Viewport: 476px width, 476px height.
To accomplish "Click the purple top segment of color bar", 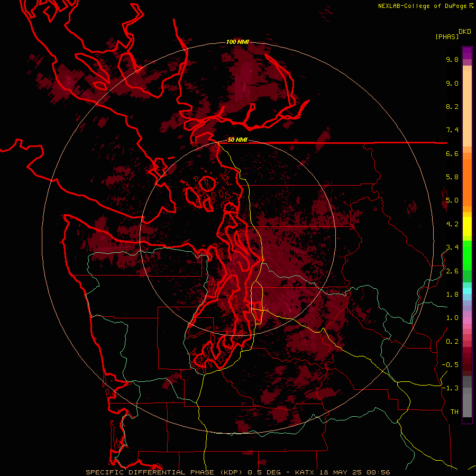I will point(467,53).
